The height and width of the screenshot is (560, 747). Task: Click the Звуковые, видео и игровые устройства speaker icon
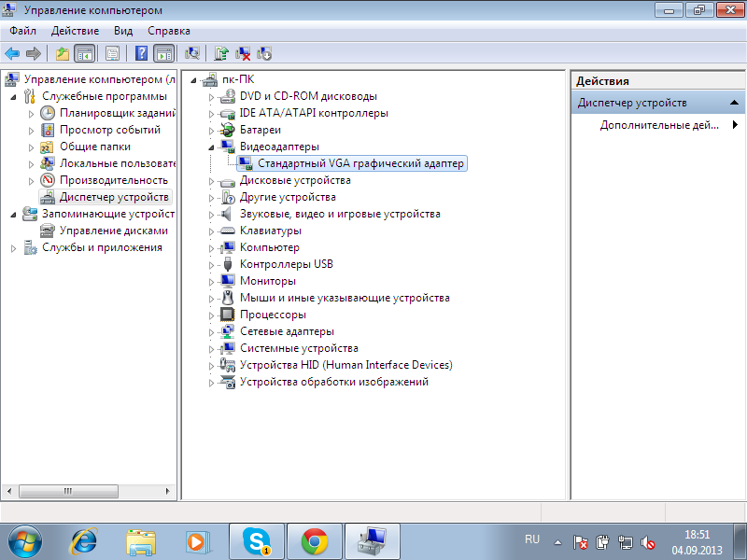228,214
